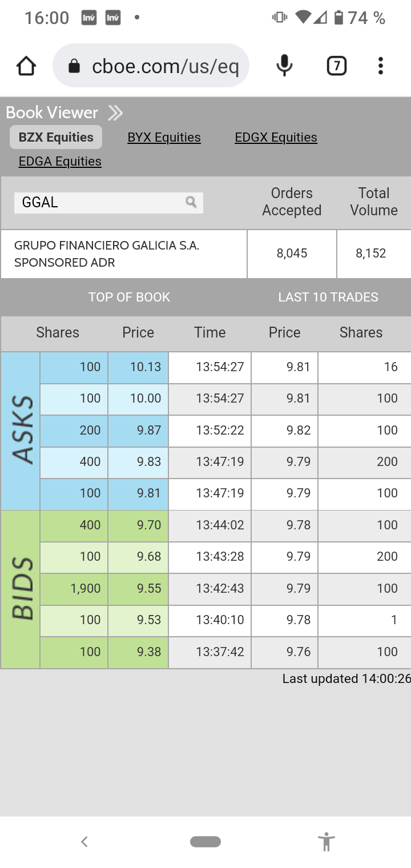Open the EDGX Equities link

[276, 138]
